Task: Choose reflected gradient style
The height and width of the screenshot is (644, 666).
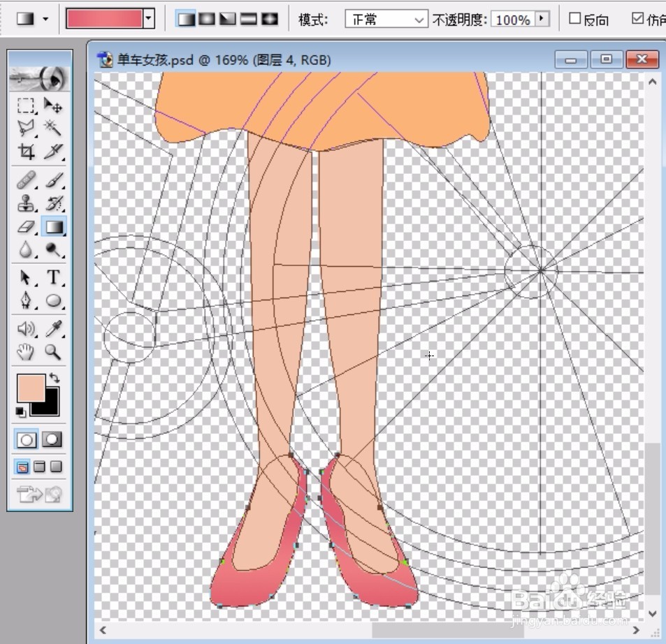Action: coord(248,19)
